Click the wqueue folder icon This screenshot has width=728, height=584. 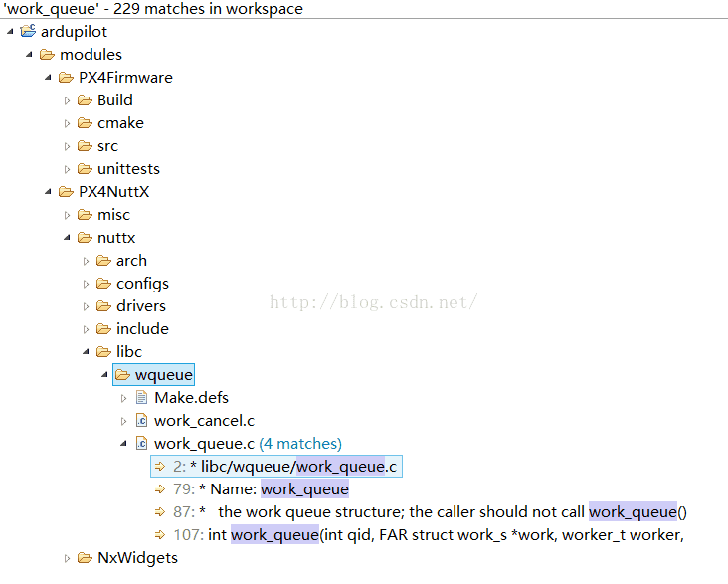point(123,374)
